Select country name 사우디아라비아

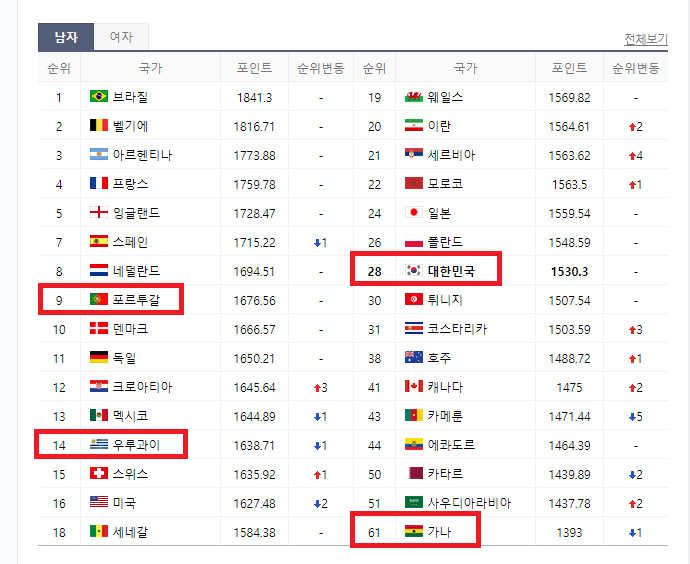click(469, 502)
